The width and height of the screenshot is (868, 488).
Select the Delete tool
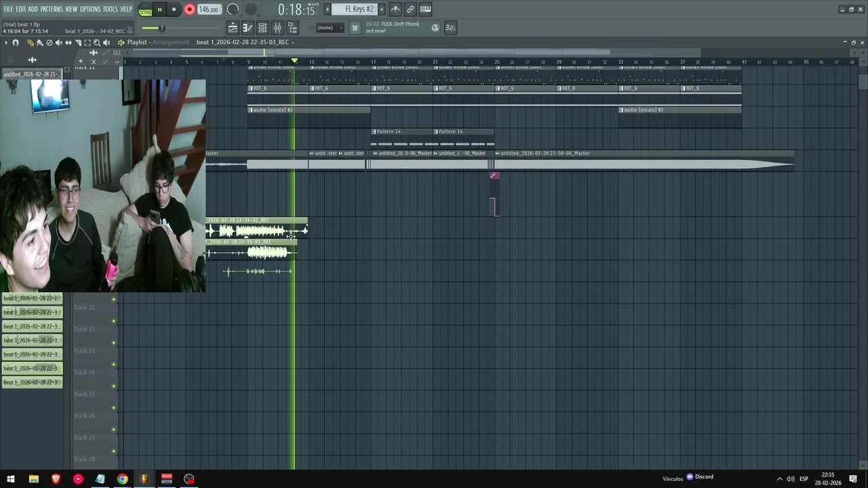pyautogui.click(x=50, y=42)
